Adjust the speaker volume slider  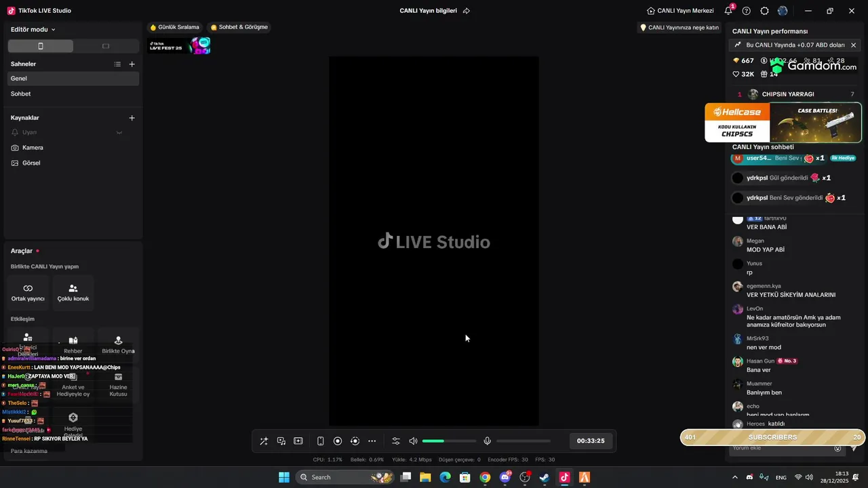[x=449, y=441]
